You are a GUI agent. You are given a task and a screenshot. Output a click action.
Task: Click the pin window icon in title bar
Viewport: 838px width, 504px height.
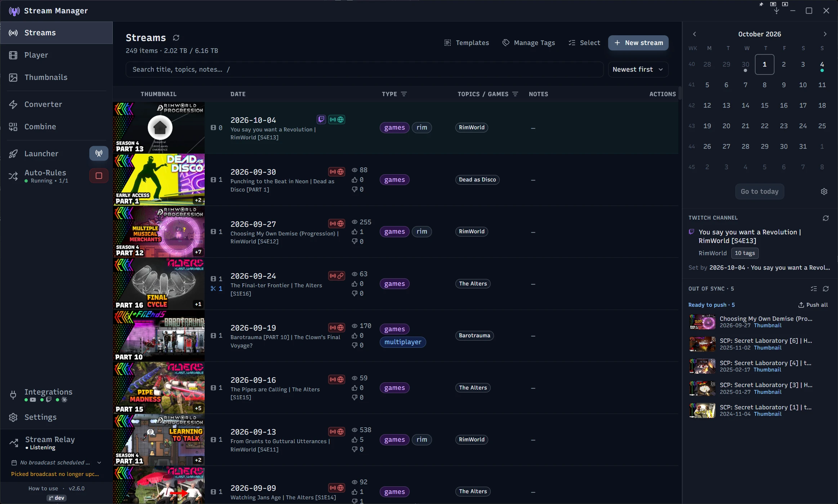(761, 4)
